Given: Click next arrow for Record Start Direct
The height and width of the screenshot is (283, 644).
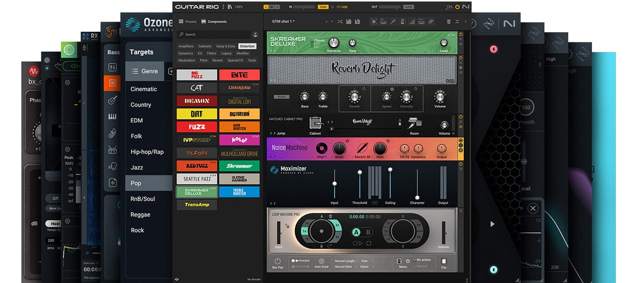Looking at the screenshot, I should (x=372, y=267).
